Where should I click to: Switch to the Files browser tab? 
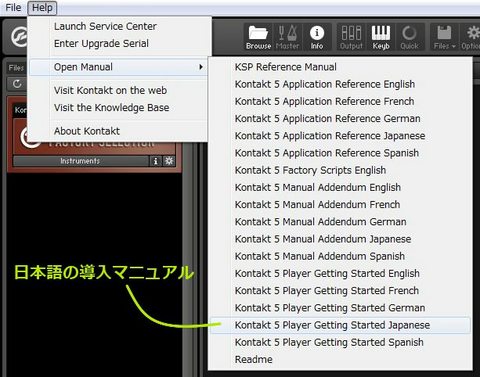[x=16, y=68]
